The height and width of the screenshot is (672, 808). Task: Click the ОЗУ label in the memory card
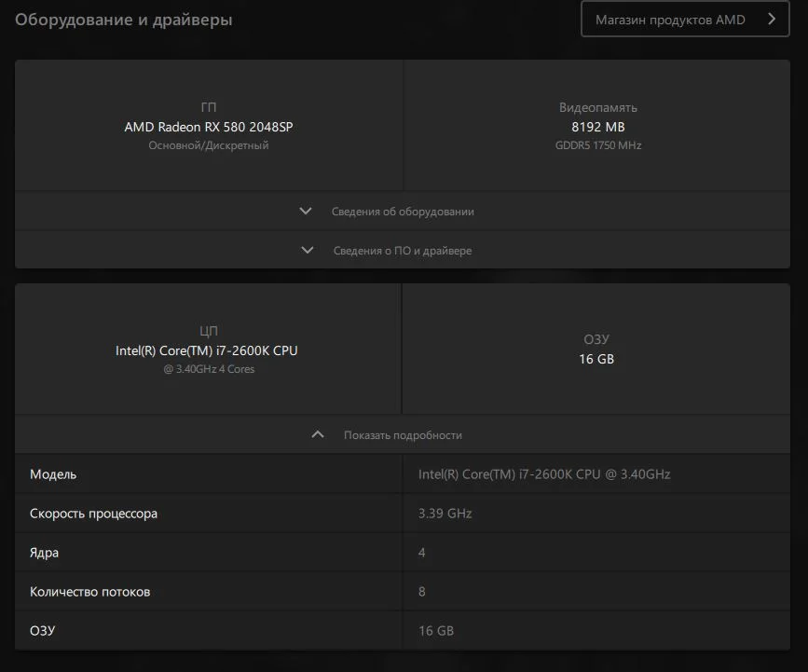point(596,339)
